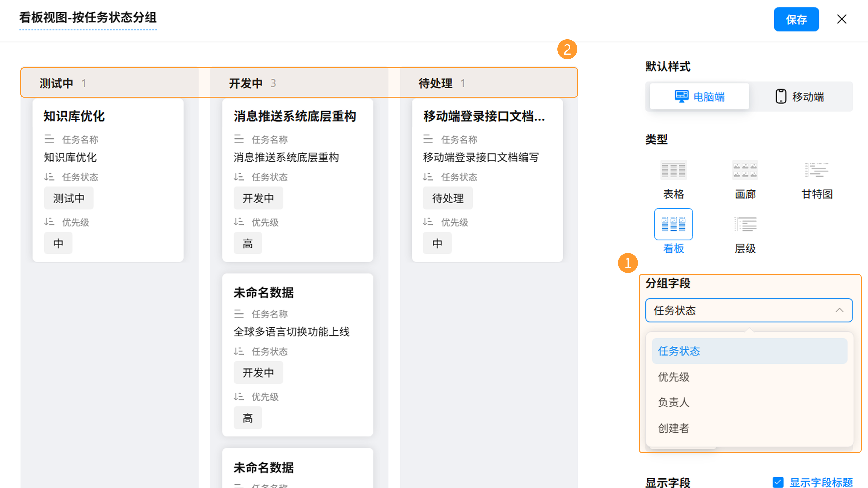
Task: Close the view settings with X
Action: (x=842, y=19)
